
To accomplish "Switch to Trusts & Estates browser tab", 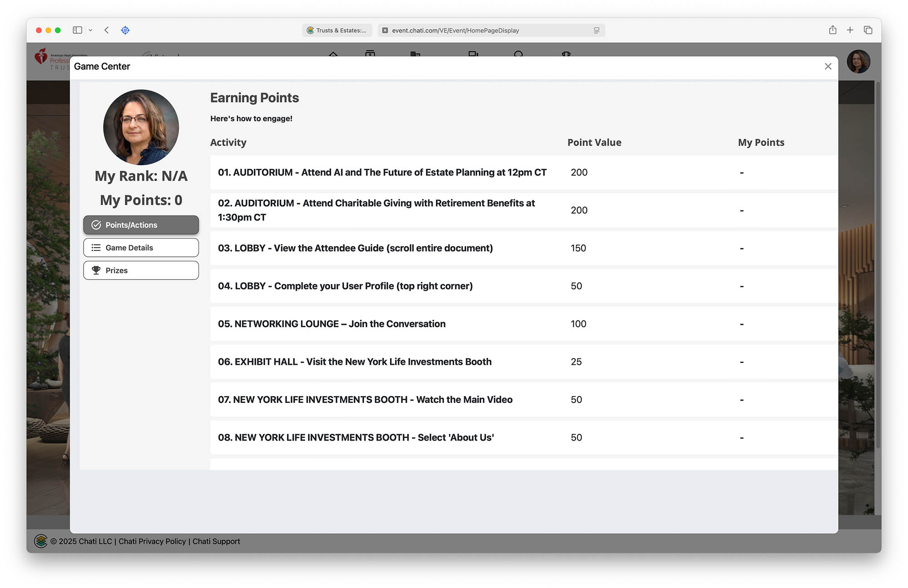I will tap(337, 30).
